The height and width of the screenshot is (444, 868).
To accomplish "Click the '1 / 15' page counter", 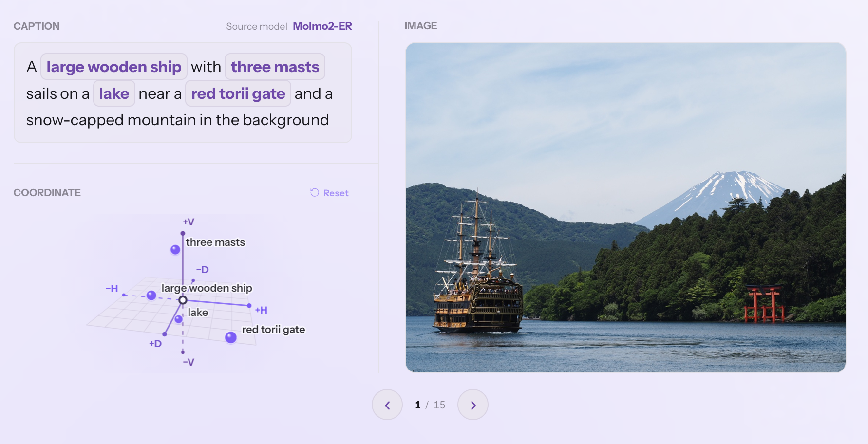I will click(x=430, y=405).
